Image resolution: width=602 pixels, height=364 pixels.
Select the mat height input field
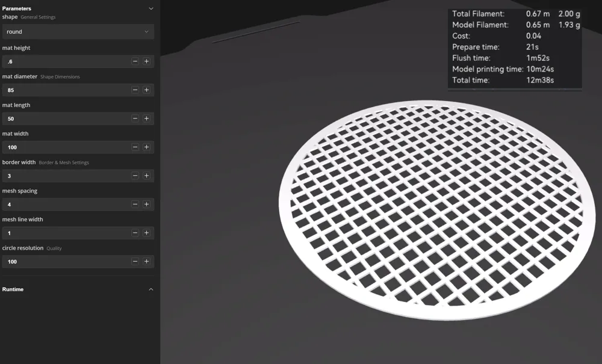click(x=66, y=61)
